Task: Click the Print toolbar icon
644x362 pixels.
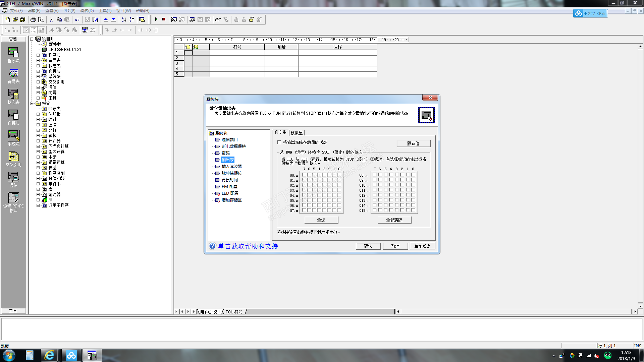Action: pos(33,19)
